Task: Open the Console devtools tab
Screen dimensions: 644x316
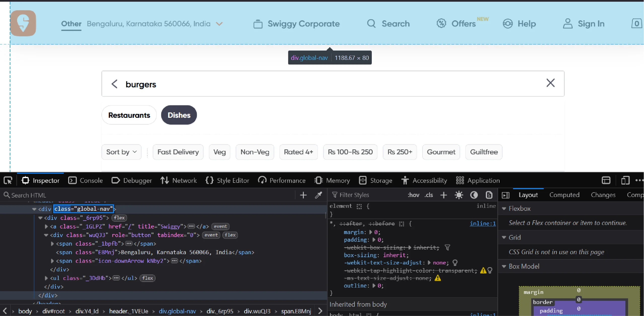Action: [86, 180]
